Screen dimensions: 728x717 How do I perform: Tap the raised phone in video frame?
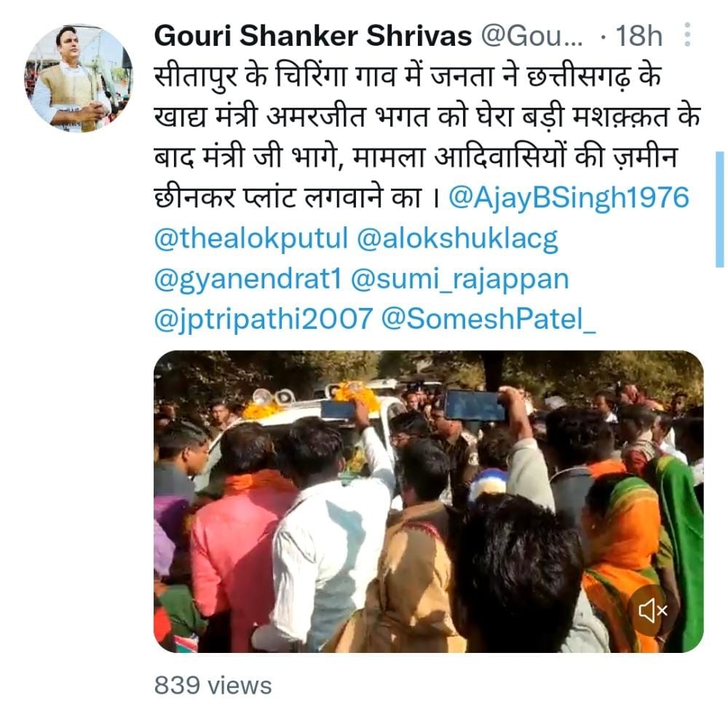pyautogui.click(x=475, y=405)
